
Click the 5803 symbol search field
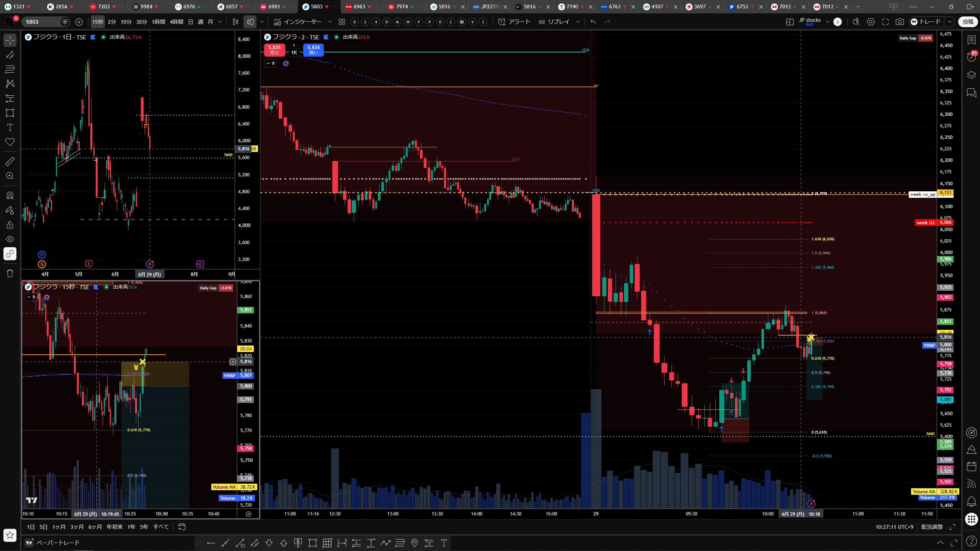pos(42,22)
